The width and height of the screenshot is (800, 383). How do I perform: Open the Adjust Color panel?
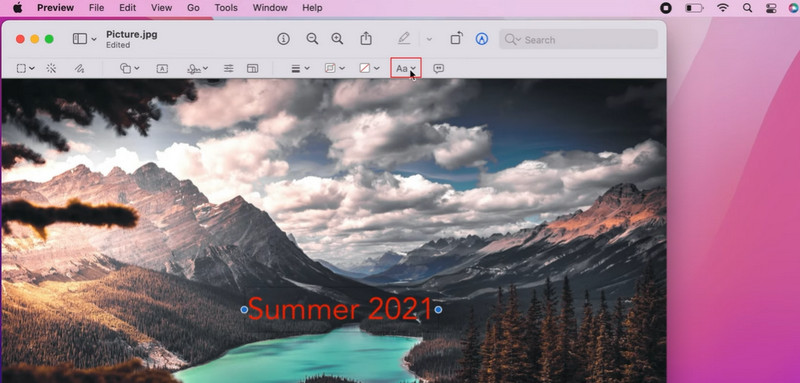coord(229,68)
